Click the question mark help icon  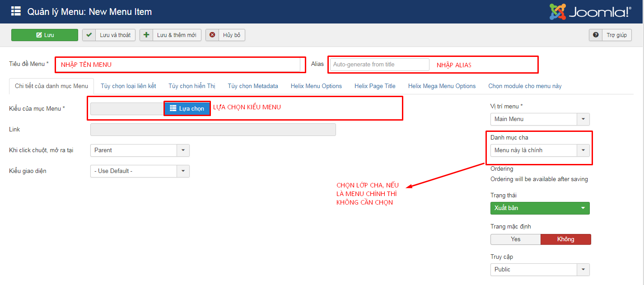596,35
